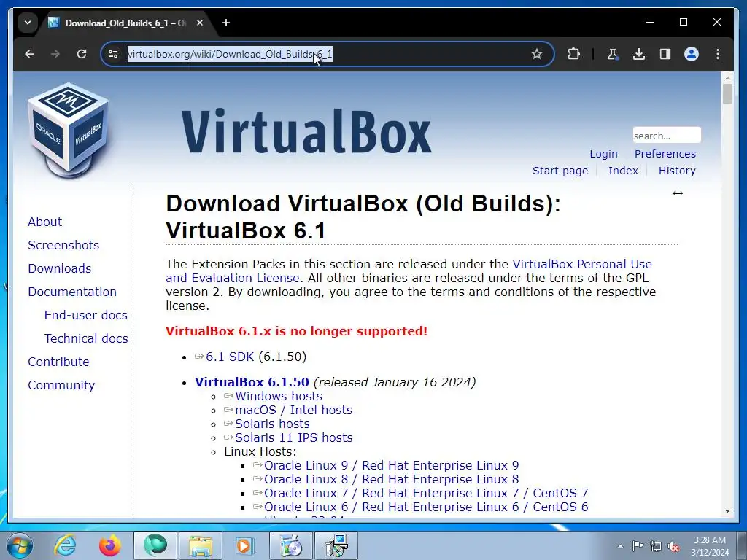Open the Chrome Labs flask icon

click(x=612, y=54)
